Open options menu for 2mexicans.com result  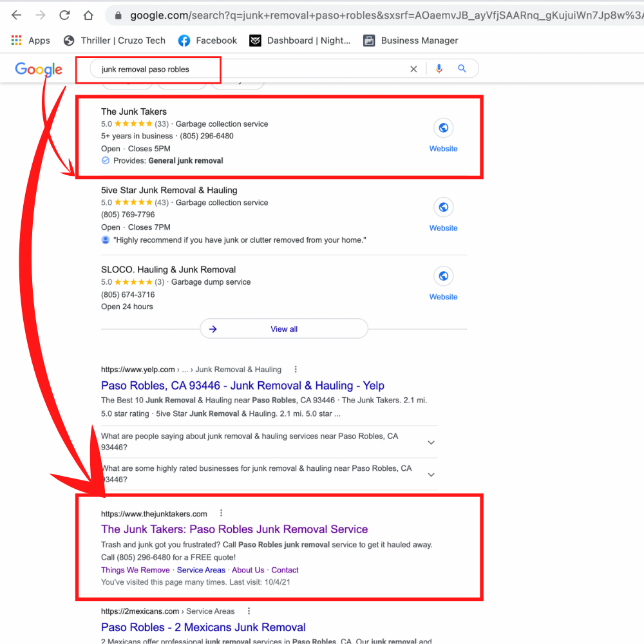coord(249,611)
